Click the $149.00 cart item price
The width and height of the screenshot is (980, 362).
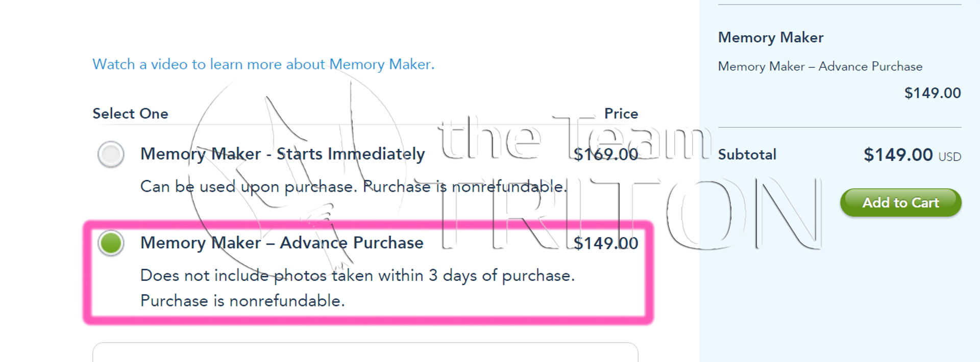point(932,93)
